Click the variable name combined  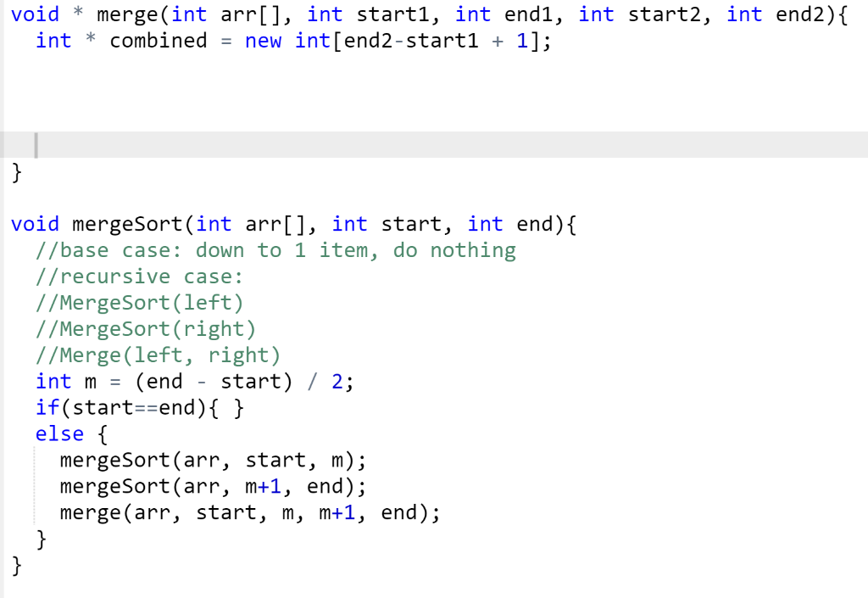pyautogui.click(x=158, y=41)
